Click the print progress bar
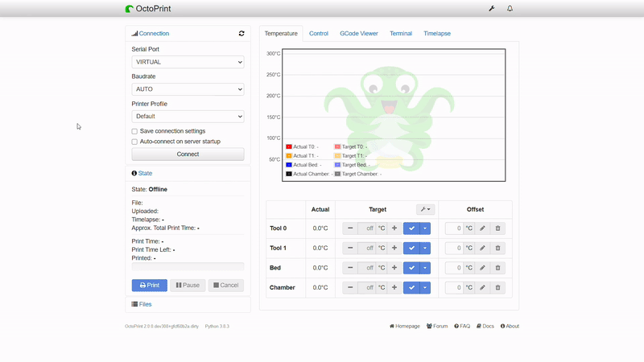The height and width of the screenshot is (362, 644). click(188, 267)
